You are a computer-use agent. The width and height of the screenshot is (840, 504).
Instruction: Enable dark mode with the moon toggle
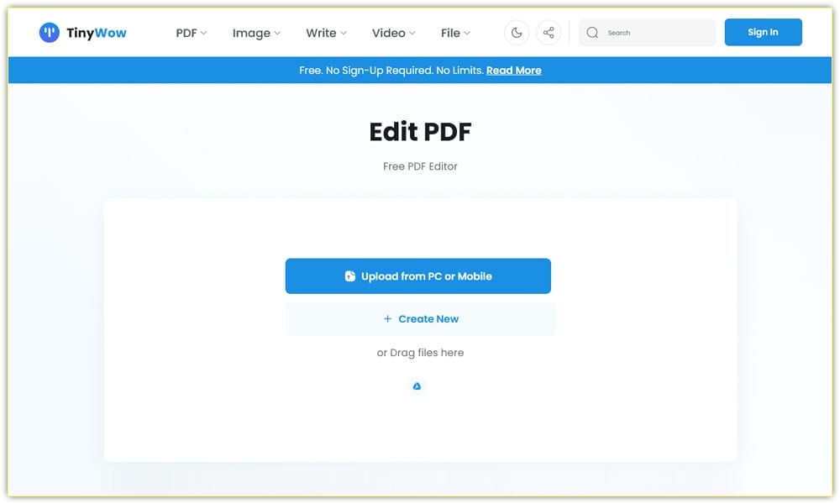pyautogui.click(x=516, y=32)
